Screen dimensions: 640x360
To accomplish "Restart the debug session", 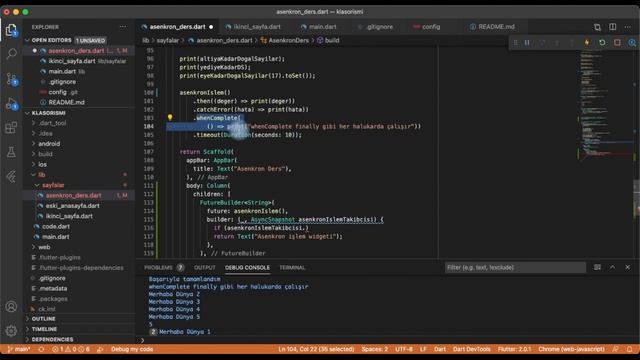I will click(x=602, y=42).
